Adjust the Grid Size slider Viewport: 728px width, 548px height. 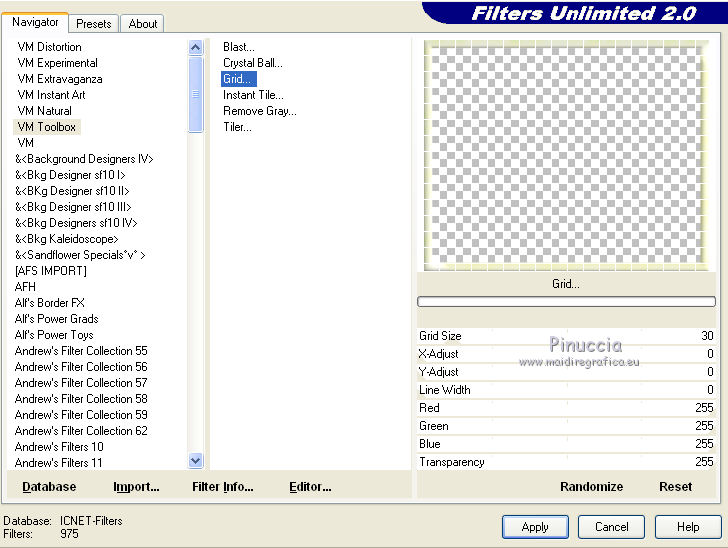point(566,336)
